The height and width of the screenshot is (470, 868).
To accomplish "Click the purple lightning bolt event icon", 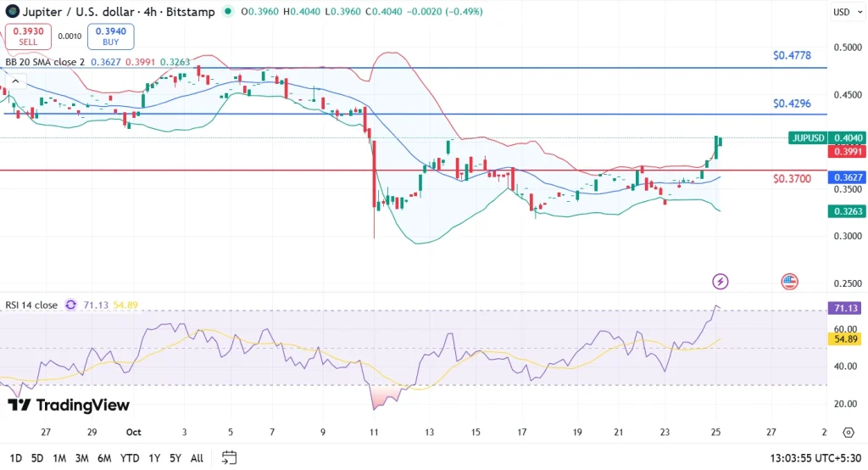I will coord(720,281).
